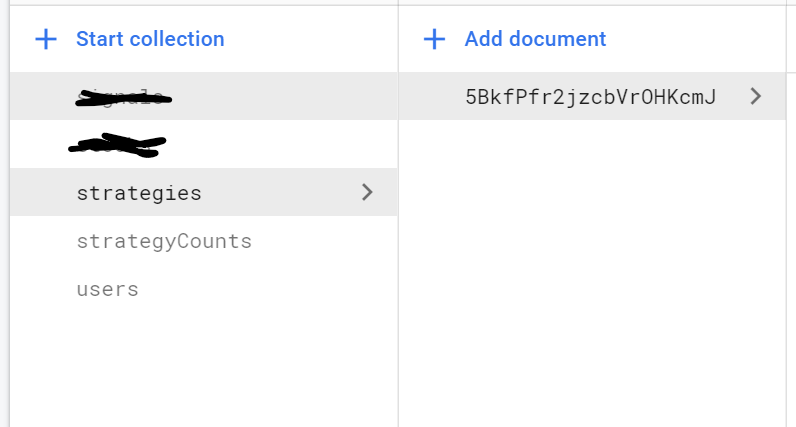The height and width of the screenshot is (427, 796).
Task: Click highlighted gap between strategies label and chevron
Action: tap(281, 192)
